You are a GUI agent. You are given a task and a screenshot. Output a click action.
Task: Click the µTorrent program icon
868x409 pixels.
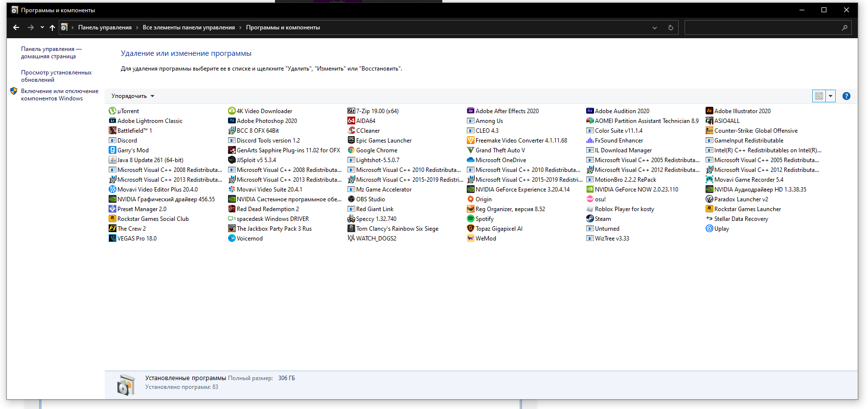(x=113, y=111)
